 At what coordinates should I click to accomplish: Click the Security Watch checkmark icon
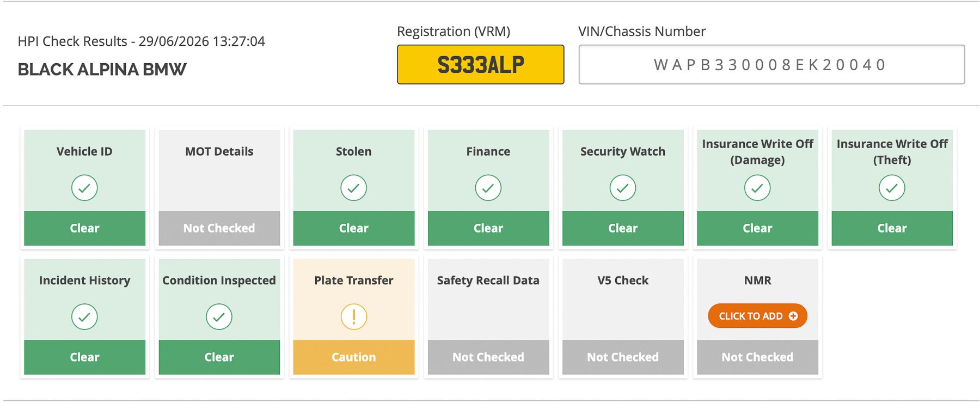[623, 188]
